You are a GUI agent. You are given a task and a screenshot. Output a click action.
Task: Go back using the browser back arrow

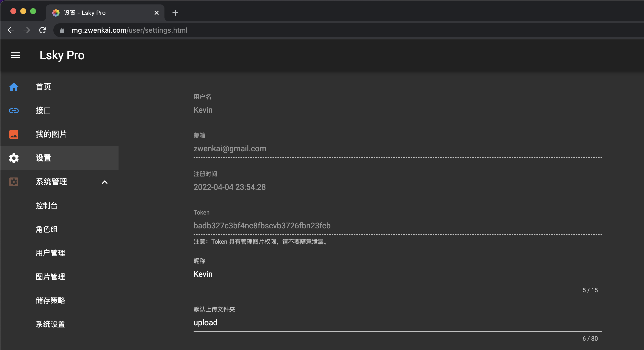[11, 30]
